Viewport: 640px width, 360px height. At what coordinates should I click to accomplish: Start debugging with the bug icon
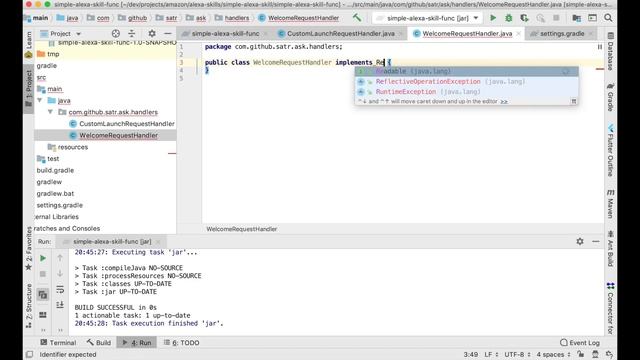(x=509, y=18)
